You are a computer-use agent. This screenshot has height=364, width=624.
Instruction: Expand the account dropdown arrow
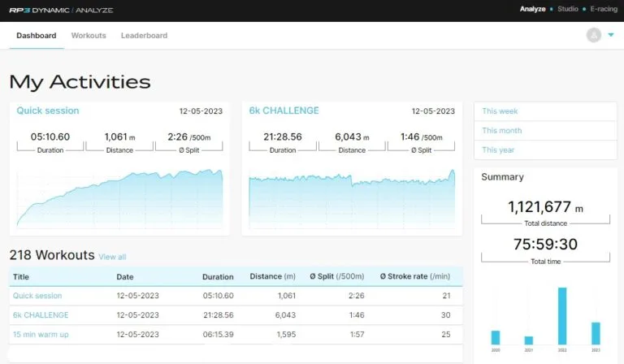pyautogui.click(x=611, y=35)
